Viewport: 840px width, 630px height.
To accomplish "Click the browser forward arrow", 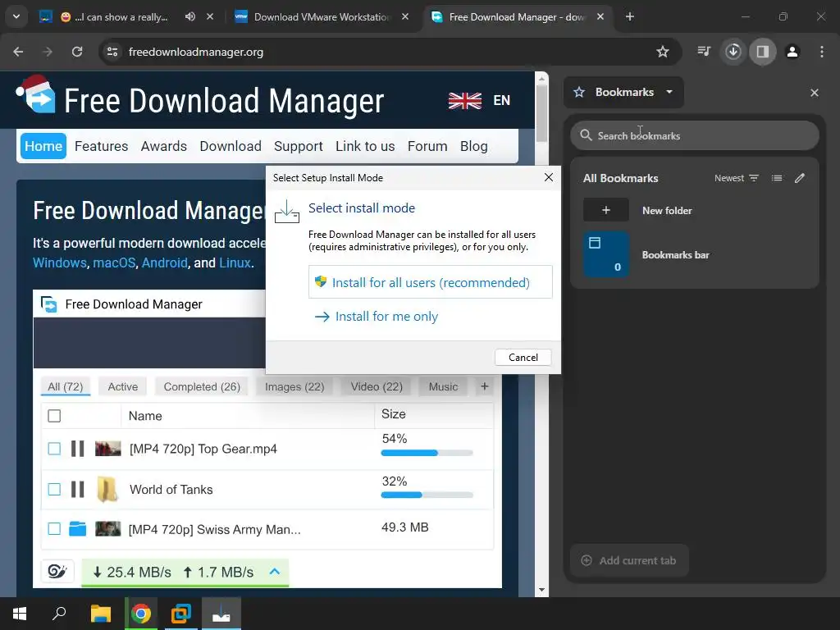I will [x=48, y=52].
